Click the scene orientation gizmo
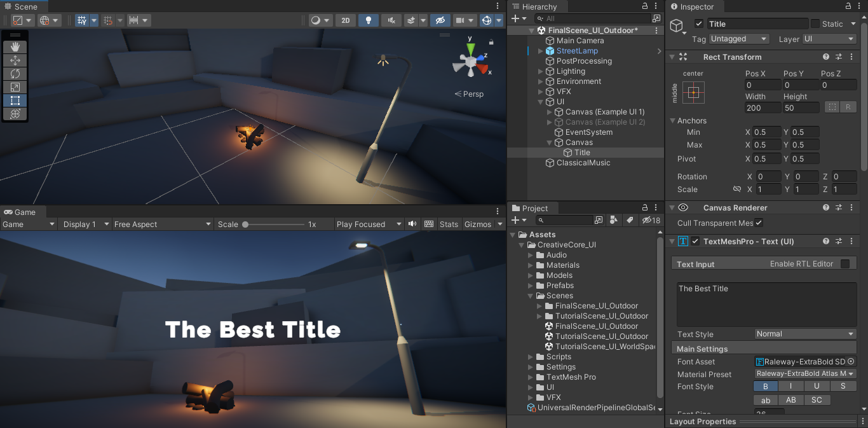 [470, 62]
